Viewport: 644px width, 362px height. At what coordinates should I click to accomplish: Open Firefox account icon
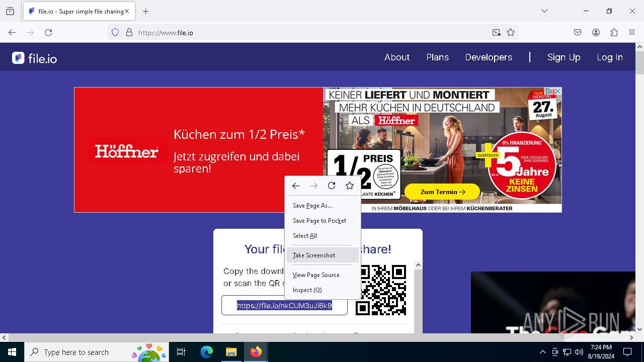(x=596, y=33)
